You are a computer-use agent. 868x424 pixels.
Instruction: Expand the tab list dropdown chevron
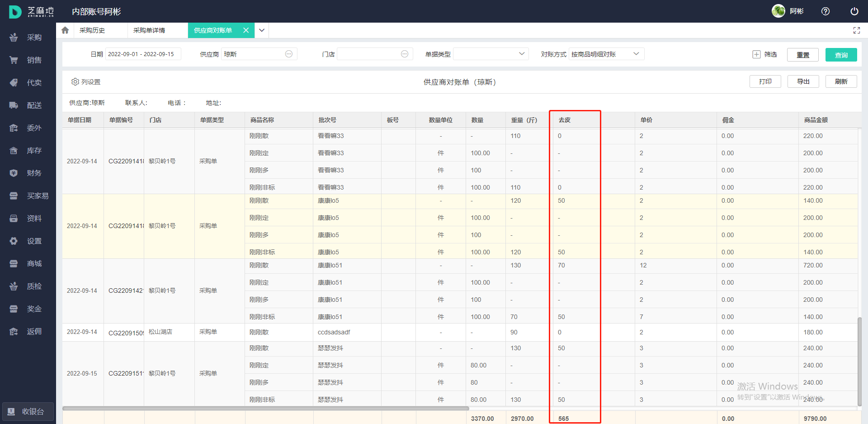coord(262,30)
